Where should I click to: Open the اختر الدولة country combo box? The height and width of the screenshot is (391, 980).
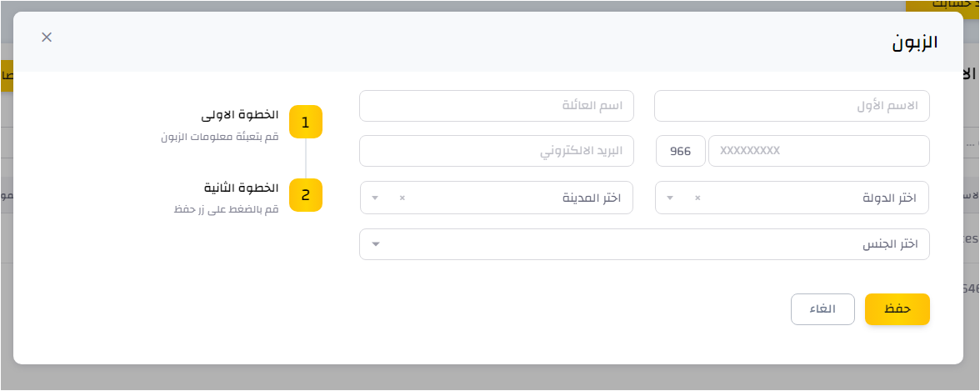[x=792, y=198]
